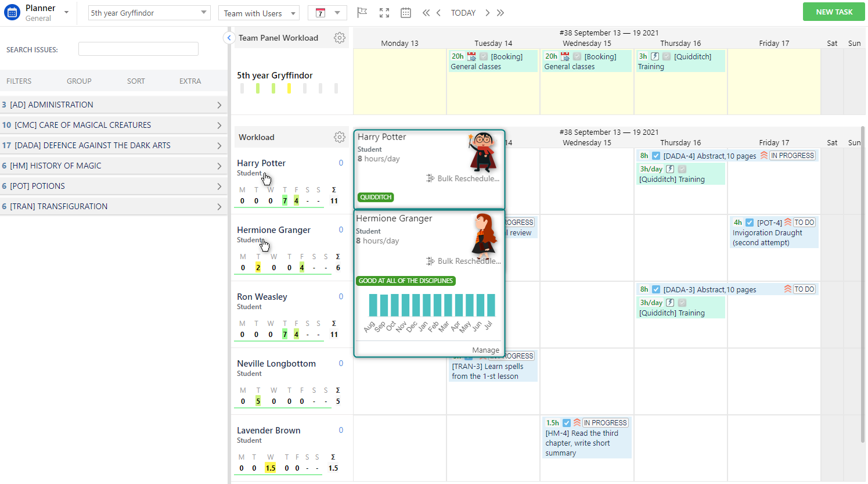
Task: Click priority arrows icon on POT-4 task
Action: click(788, 223)
